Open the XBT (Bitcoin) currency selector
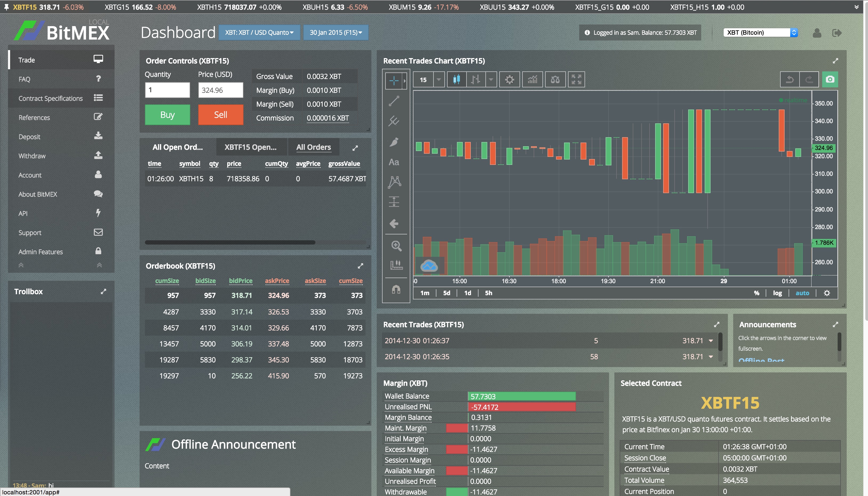 [760, 33]
